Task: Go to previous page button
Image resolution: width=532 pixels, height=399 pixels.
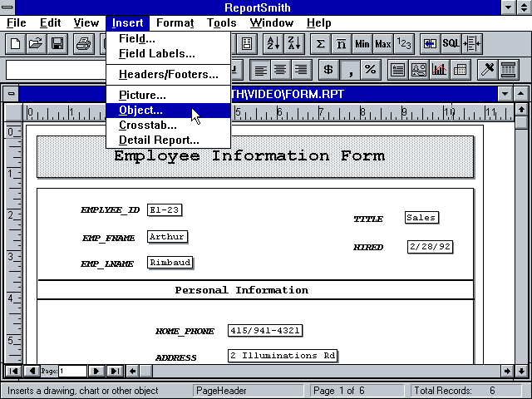Action: 32,372
